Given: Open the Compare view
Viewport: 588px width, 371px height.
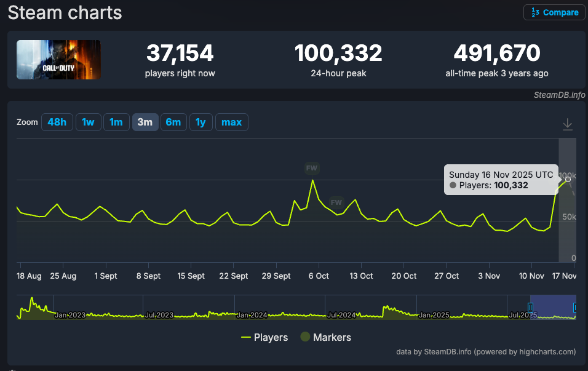Looking at the screenshot, I should coord(554,12).
